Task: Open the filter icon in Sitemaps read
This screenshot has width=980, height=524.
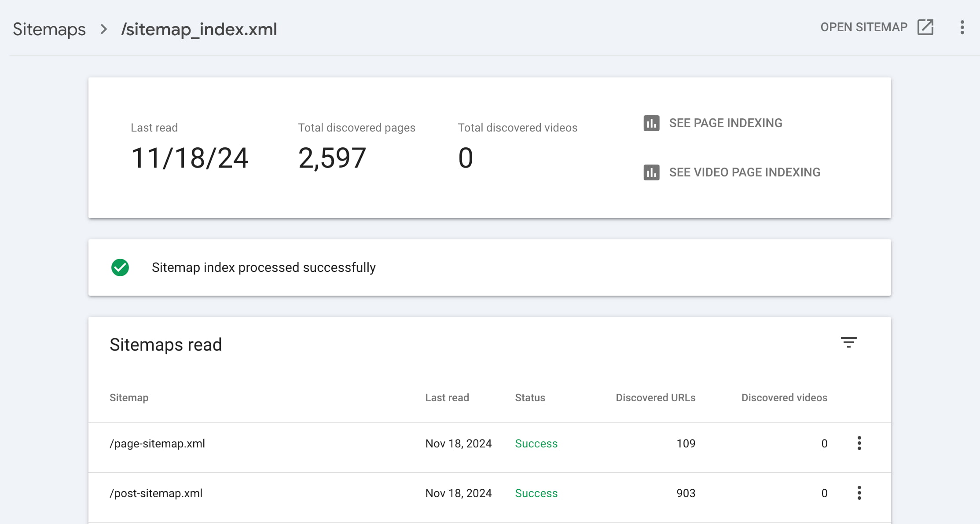Action: coord(848,342)
